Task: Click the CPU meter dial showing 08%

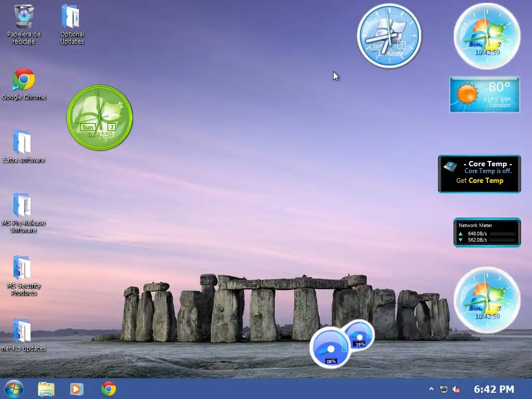Action: click(330, 348)
